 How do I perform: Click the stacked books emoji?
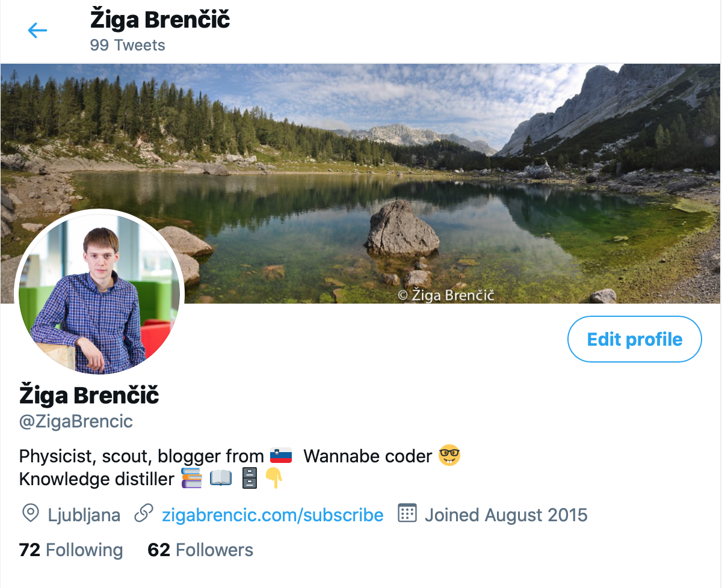click(191, 479)
